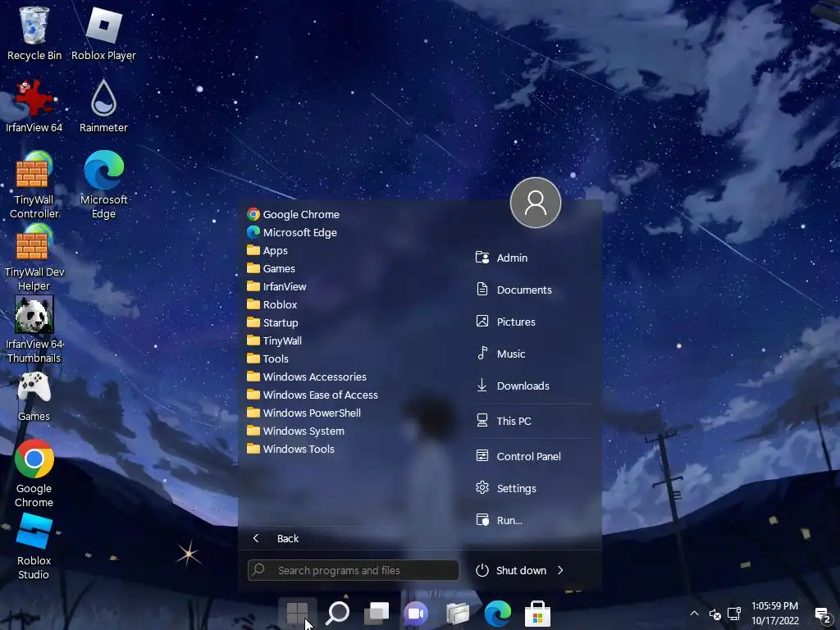The height and width of the screenshot is (630, 840).
Task: Click Back in Start menu
Action: click(x=276, y=538)
